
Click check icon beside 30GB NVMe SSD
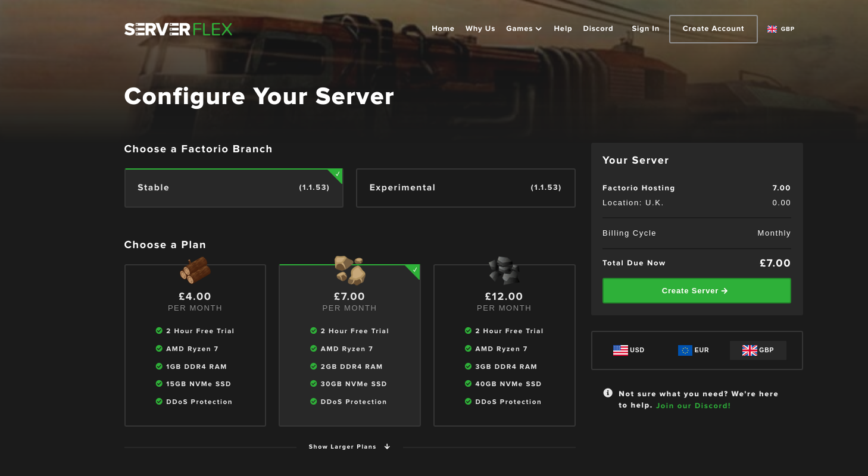(x=314, y=384)
